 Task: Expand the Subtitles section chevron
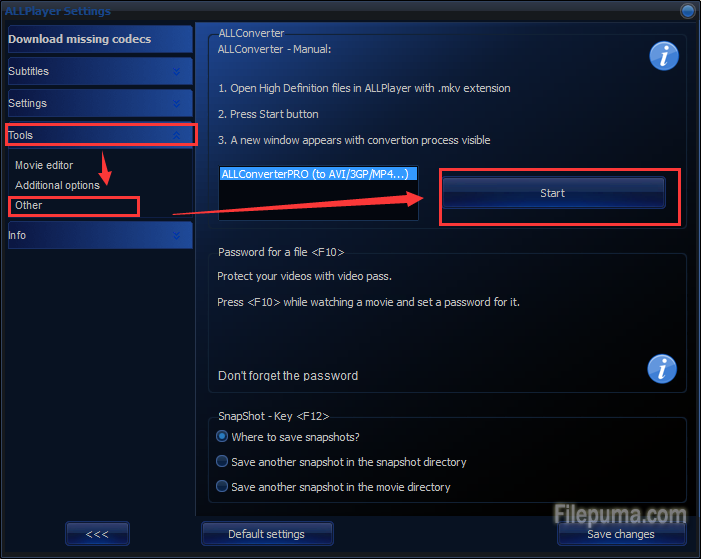177,72
